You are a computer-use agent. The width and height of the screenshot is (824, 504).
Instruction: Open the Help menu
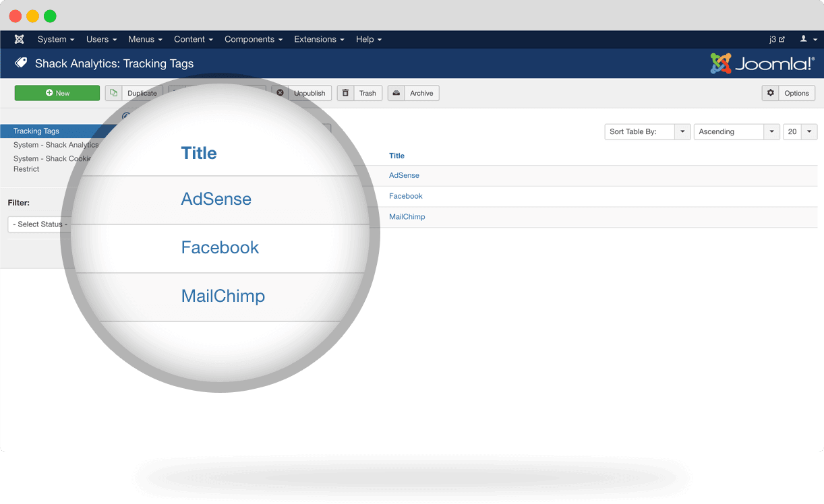pyautogui.click(x=369, y=39)
